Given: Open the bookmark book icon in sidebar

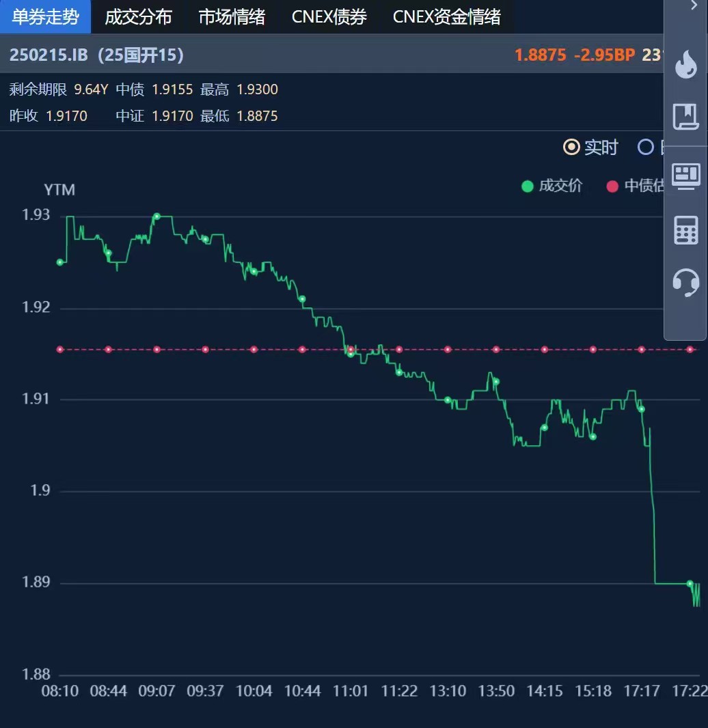Looking at the screenshot, I should coord(685,117).
